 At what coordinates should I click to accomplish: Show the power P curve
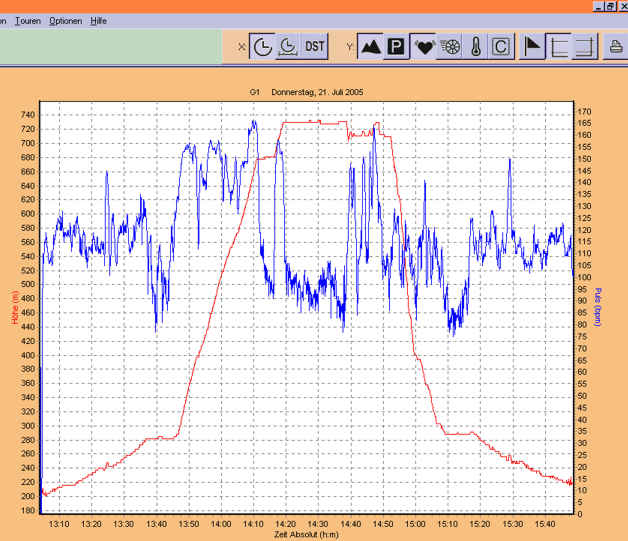pyautogui.click(x=397, y=46)
